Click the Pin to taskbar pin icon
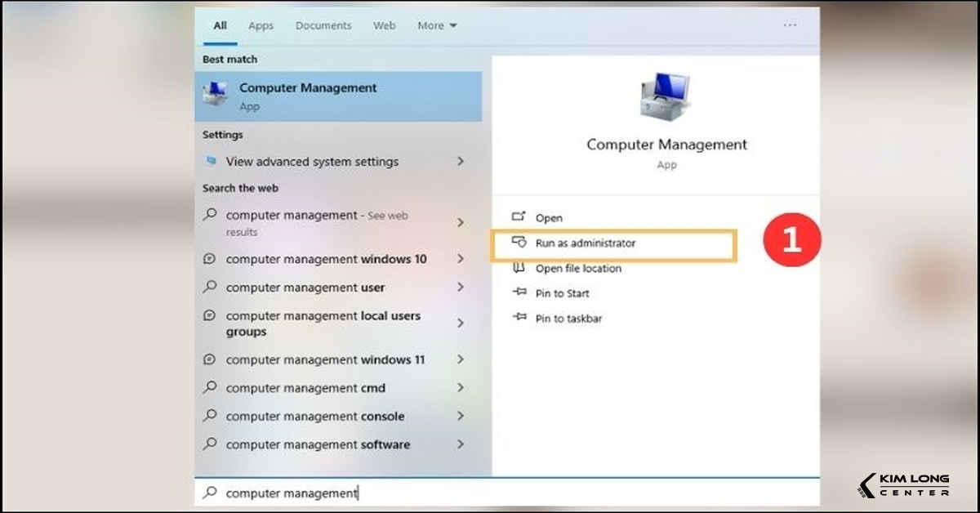980x513 pixels. [519, 319]
